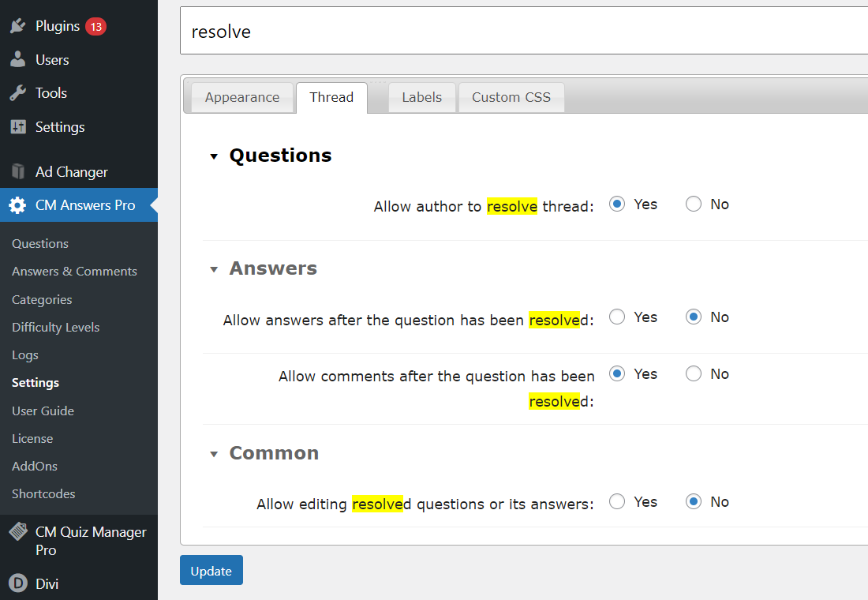The image size is (868, 600).
Task: Click the Settings sliders icon in sidebar
Action: click(x=17, y=127)
